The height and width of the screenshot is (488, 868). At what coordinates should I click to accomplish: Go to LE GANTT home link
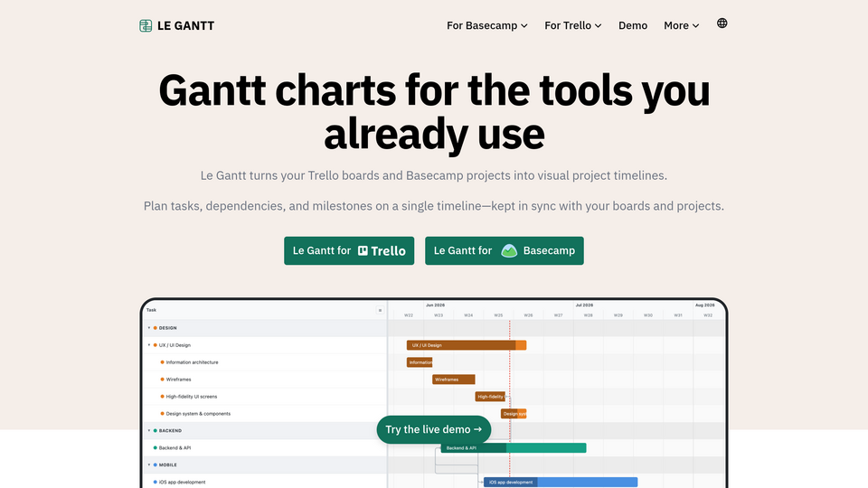click(x=177, y=25)
